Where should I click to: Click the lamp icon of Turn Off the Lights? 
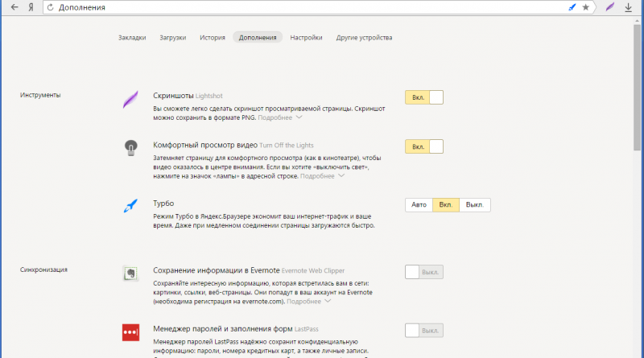click(x=130, y=148)
